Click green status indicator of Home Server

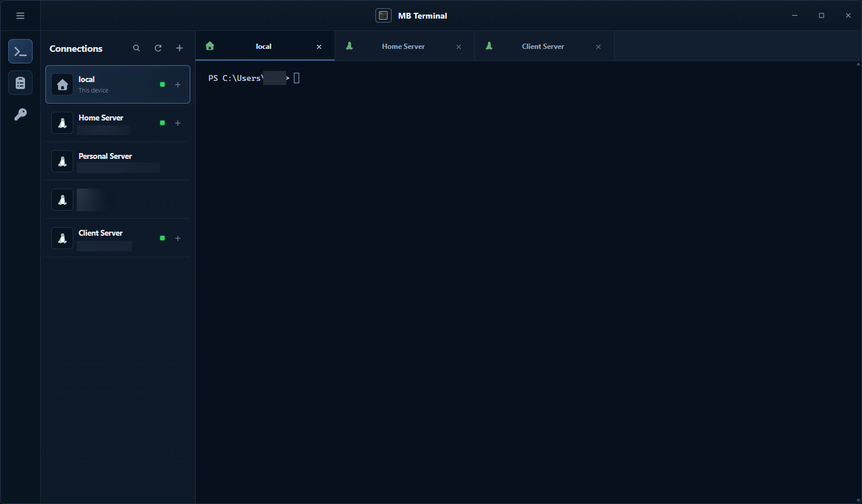pyautogui.click(x=162, y=123)
